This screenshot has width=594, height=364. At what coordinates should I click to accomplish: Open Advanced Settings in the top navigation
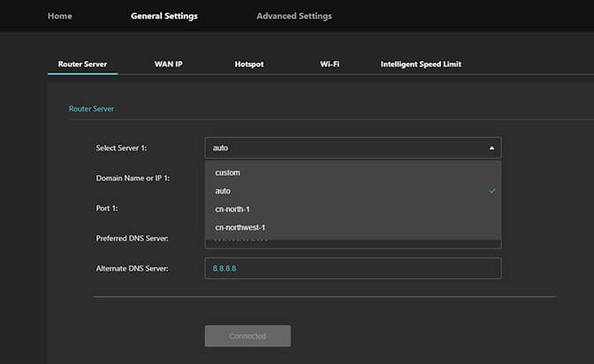click(x=294, y=16)
